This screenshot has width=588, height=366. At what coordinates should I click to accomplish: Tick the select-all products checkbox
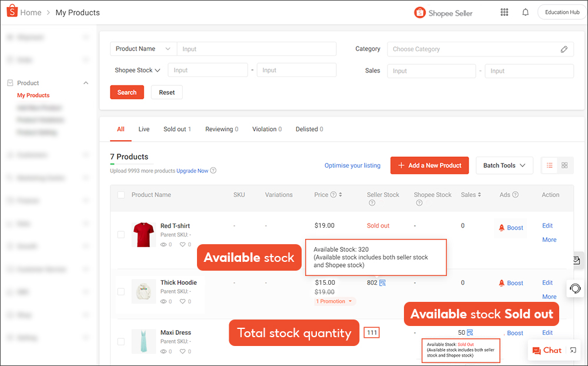pyautogui.click(x=121, y=194)
